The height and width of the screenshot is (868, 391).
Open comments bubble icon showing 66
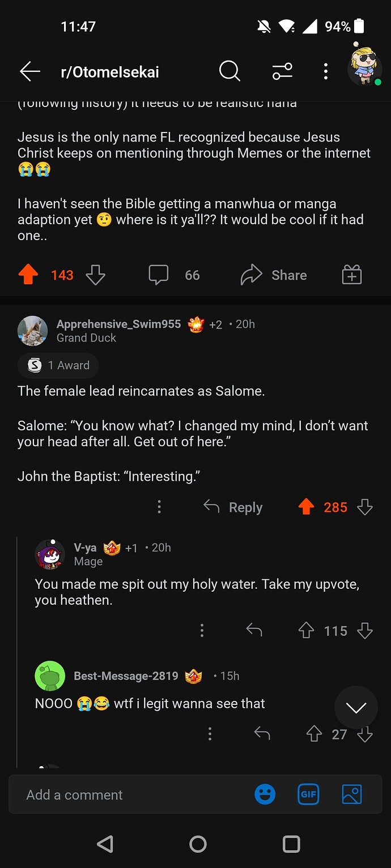click(x=158, y=275)
